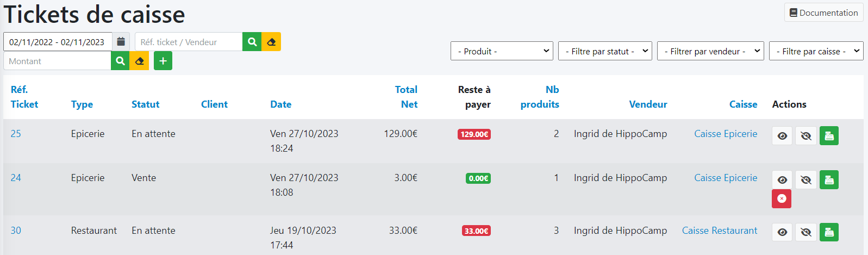Click the eraser icon beside Montant search
This screenshot has width=868, height=255.
[139, 61]
